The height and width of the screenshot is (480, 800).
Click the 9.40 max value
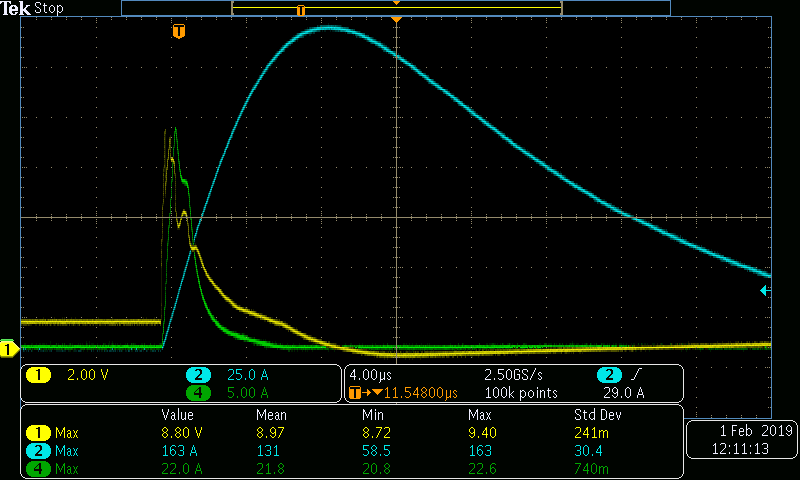pos(482,433)
